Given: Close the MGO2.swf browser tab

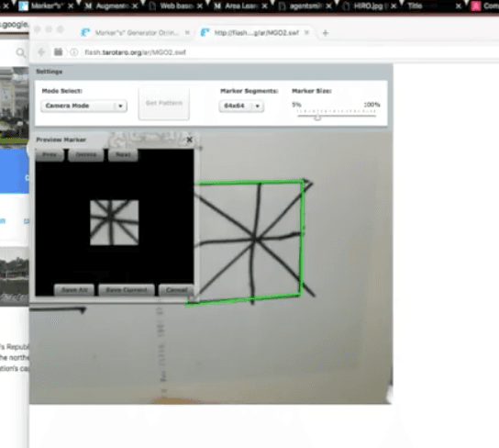Looking at the screenshot, I should coord(306,32).
